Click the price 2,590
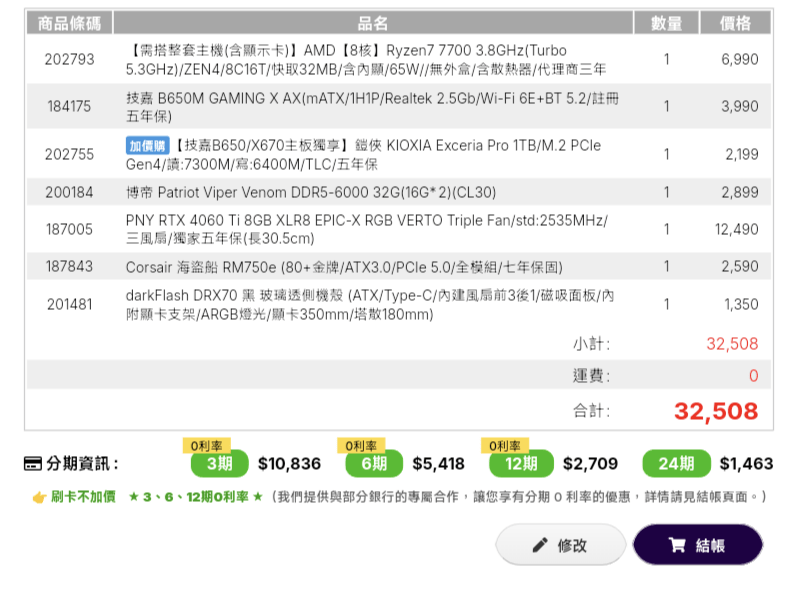 [x=739, y=266]
